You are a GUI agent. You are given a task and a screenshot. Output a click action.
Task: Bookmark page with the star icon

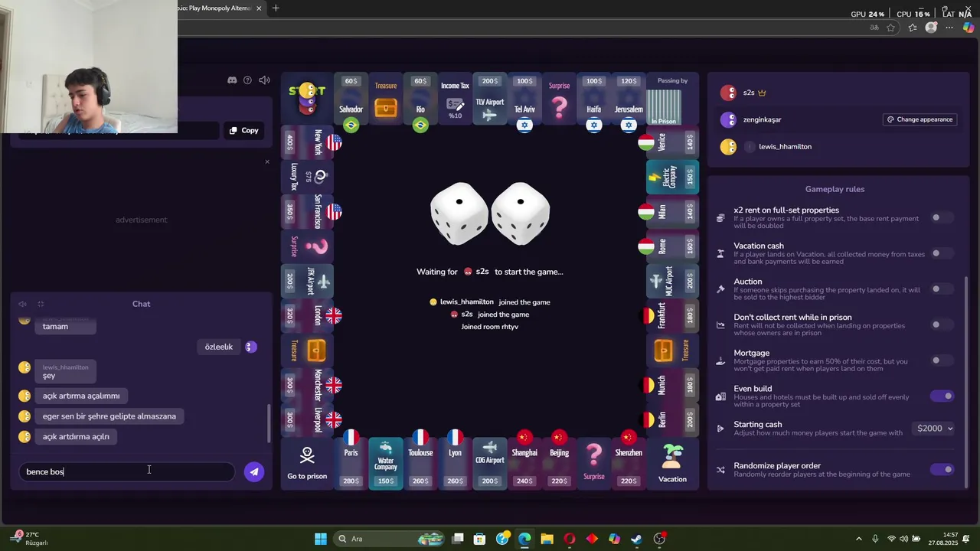[x=891, y=28]
